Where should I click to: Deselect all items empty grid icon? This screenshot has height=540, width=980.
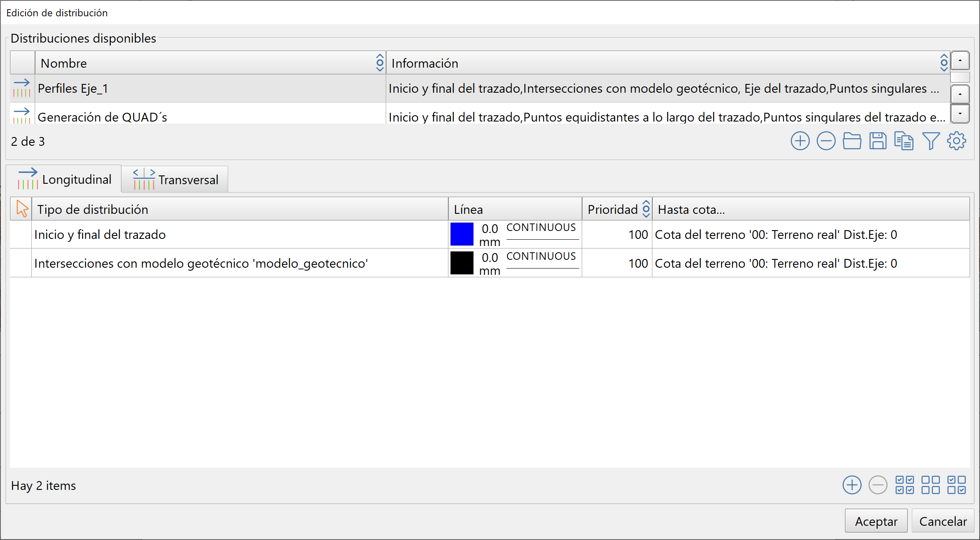tap(930, 485)
